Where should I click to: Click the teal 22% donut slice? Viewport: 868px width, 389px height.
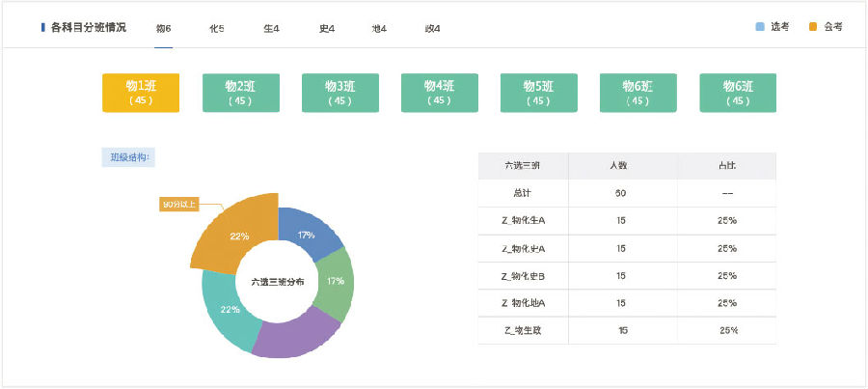pos(227,307)
